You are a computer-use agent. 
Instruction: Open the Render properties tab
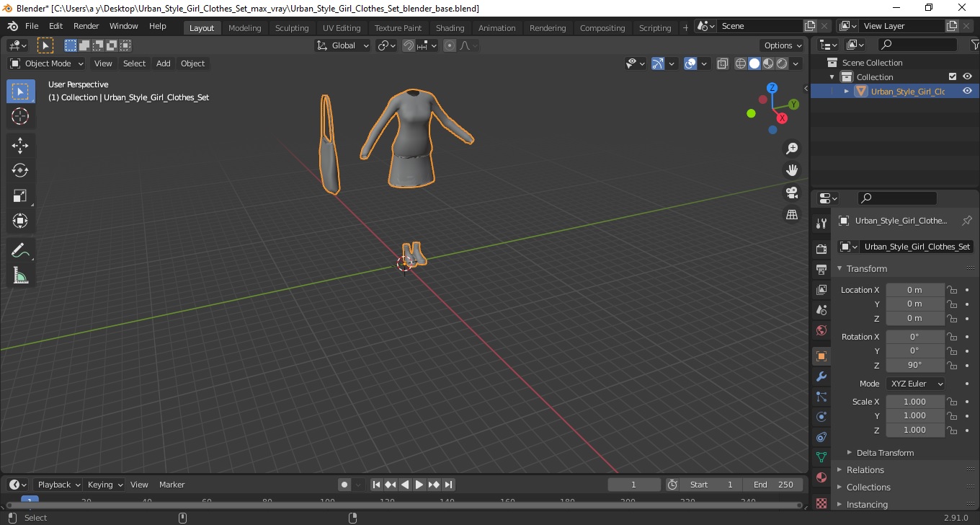[x=821, y=250]
